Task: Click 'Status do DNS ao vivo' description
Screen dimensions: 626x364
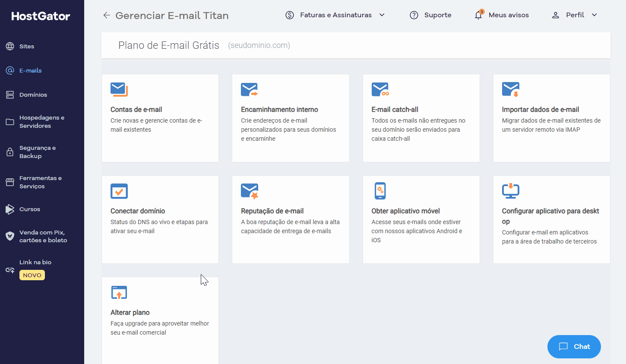Action: [x=159, y=227]
